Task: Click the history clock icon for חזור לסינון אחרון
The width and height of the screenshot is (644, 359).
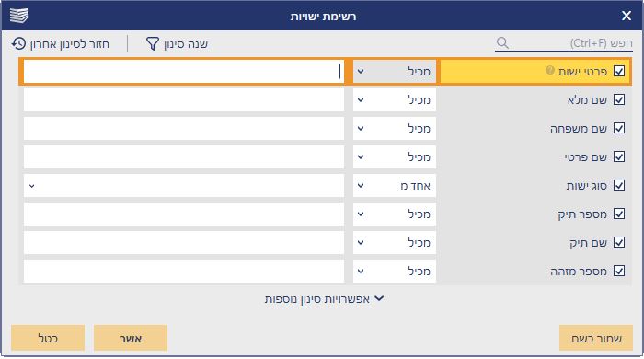Action: click(x=18, y=43)
